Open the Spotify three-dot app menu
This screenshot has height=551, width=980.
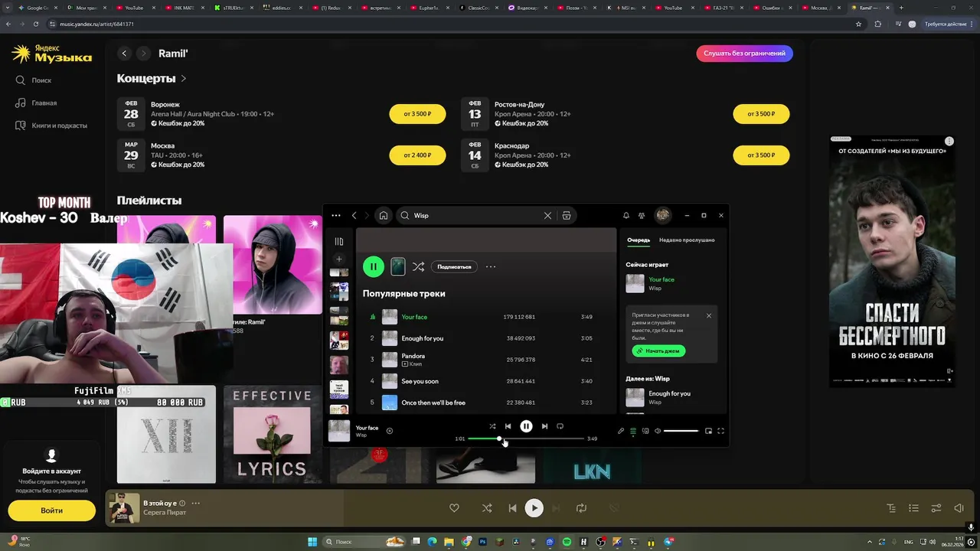[336, 216]
